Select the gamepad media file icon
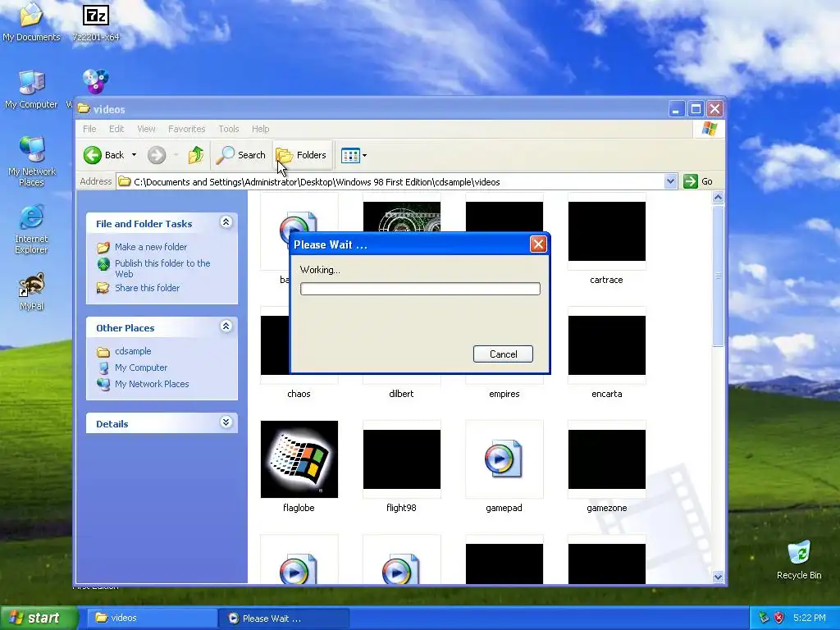The image size is (840, 630). (504, 459)
